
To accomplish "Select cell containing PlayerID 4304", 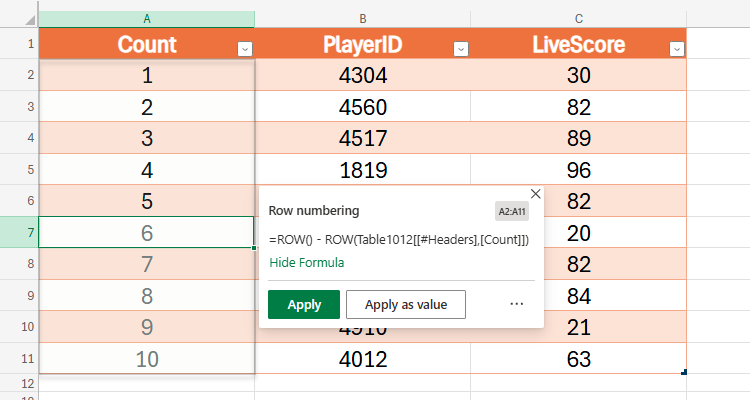I will coord(362,76).
